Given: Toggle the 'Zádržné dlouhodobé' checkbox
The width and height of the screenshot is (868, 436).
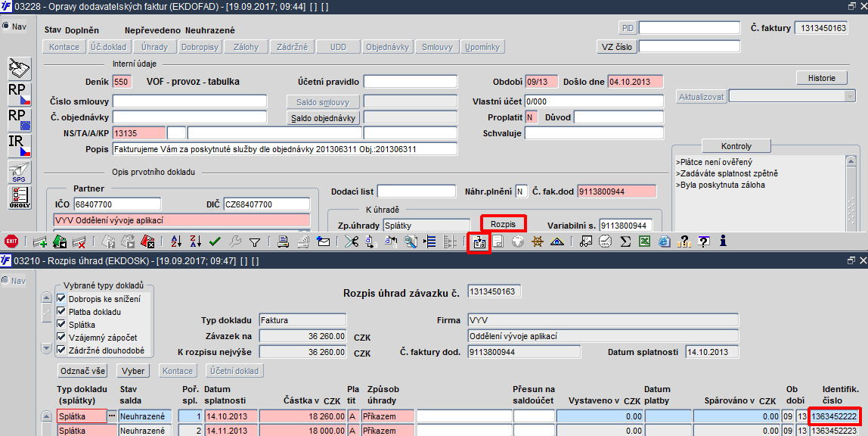Looking at the screenshot, I should 61,350.
